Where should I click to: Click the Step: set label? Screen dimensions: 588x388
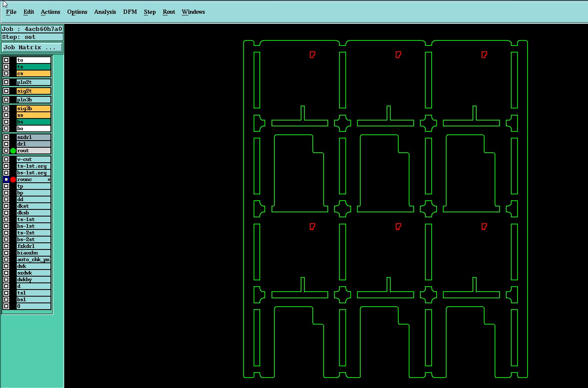coord(32,37)
